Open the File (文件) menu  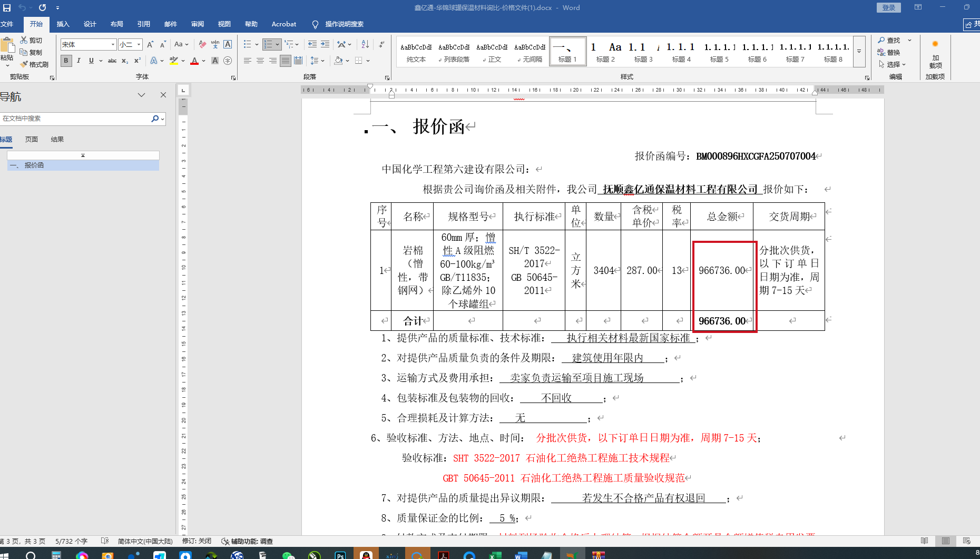[7, 24]
